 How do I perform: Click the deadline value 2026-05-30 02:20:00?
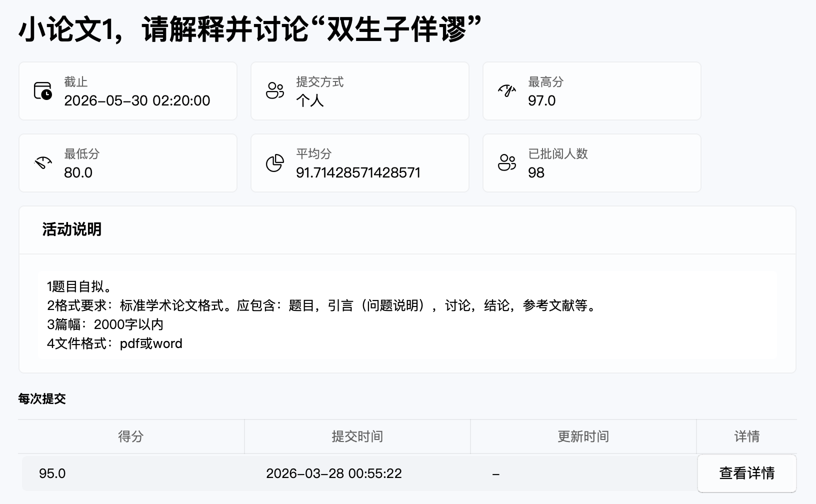pyautogui.click(x=137, y=100)
